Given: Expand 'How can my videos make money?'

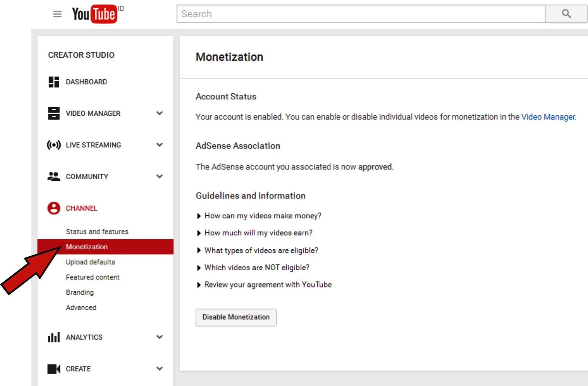Looking at the screenshot, I should click(259, 216).
